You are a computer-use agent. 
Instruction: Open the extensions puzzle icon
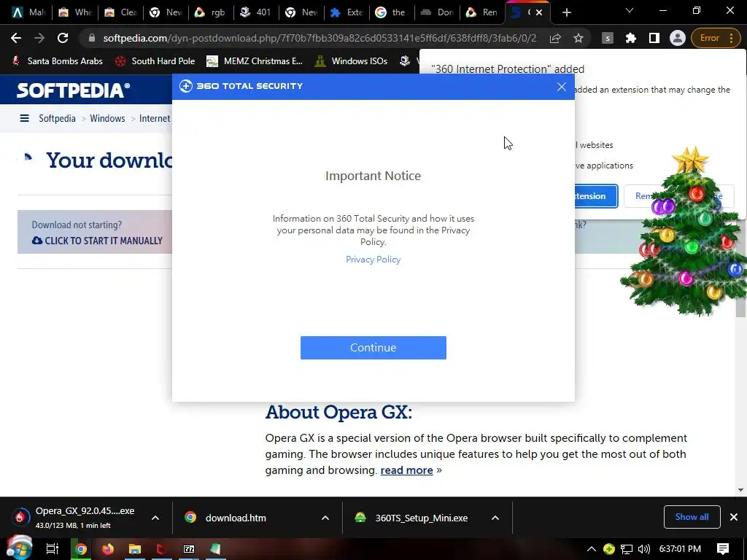[x=631, y=38]
